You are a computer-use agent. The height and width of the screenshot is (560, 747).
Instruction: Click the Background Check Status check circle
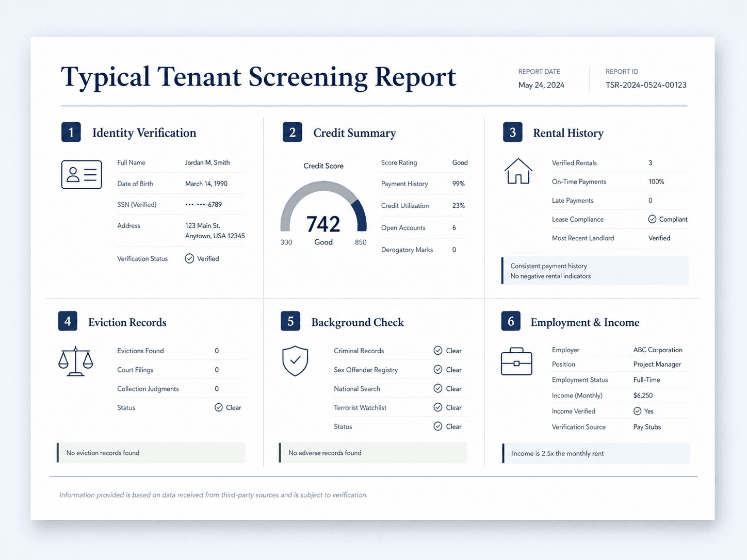pos(438,426)
